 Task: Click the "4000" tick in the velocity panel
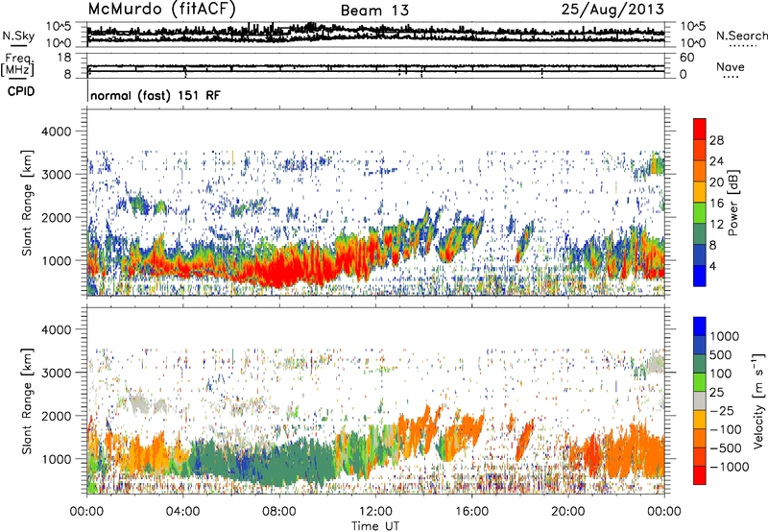[59, 329]
